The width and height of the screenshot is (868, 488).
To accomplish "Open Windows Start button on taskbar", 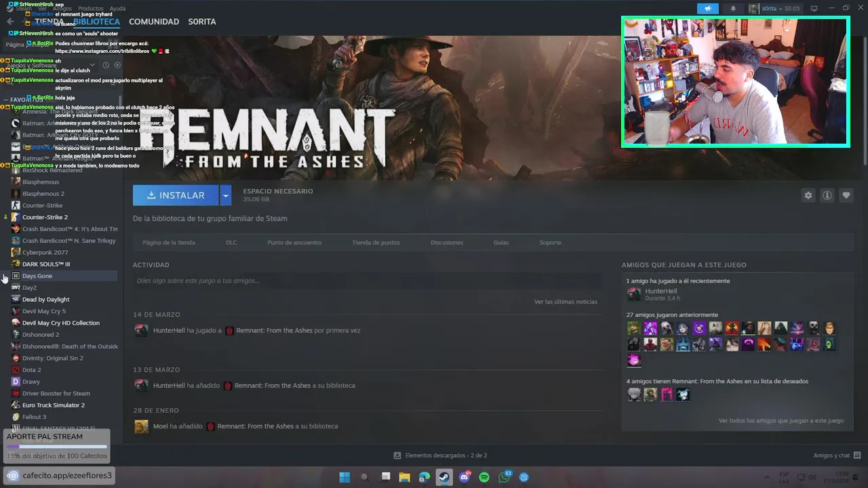I will [x=344, y=477].
